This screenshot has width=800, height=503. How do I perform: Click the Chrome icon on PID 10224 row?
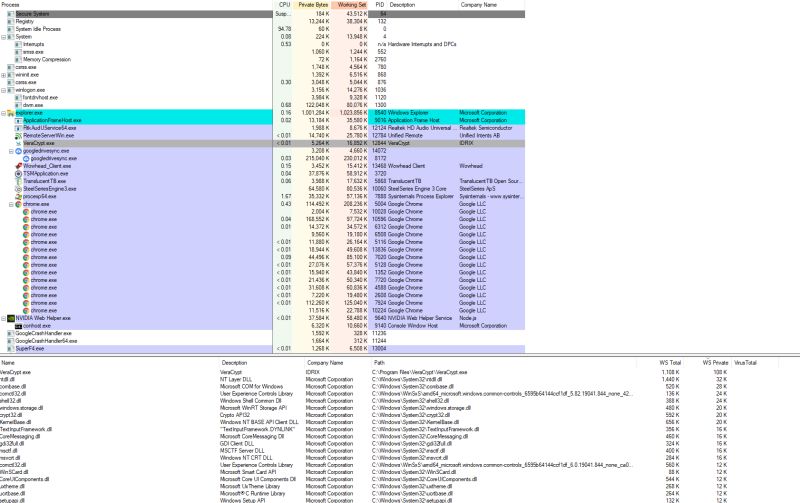point(26,310)
